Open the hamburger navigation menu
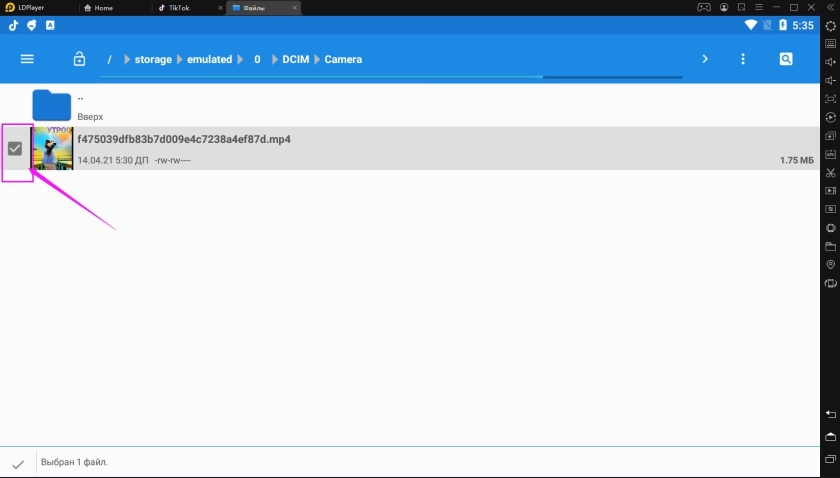Image resolution: width=840 pixels, height=478 pixels. (27, 60)
